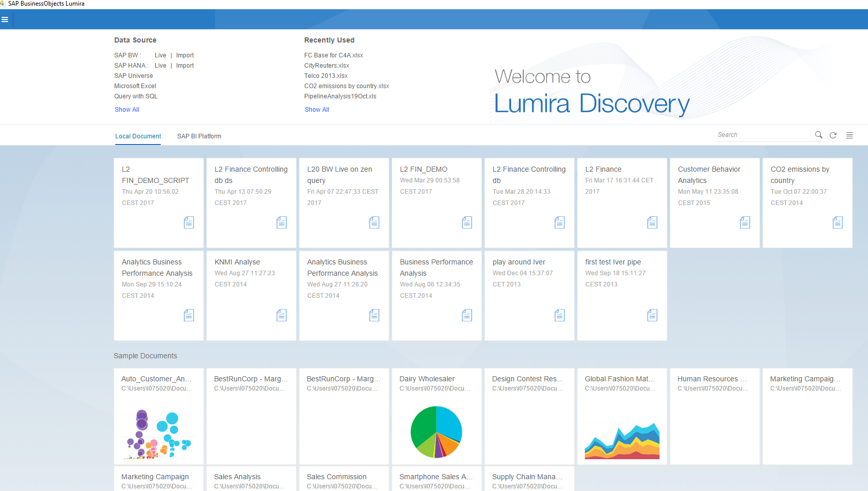This screenshot has height=491, width=868.
Task: Click document icon on L20 BW Live on zen query card
Action: (374, 222)
